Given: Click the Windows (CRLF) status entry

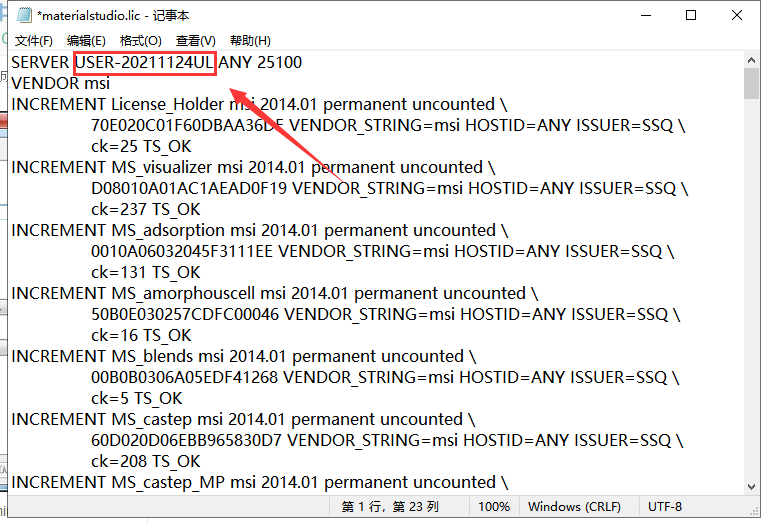Looking at the screenshot, I should (574, 507).
